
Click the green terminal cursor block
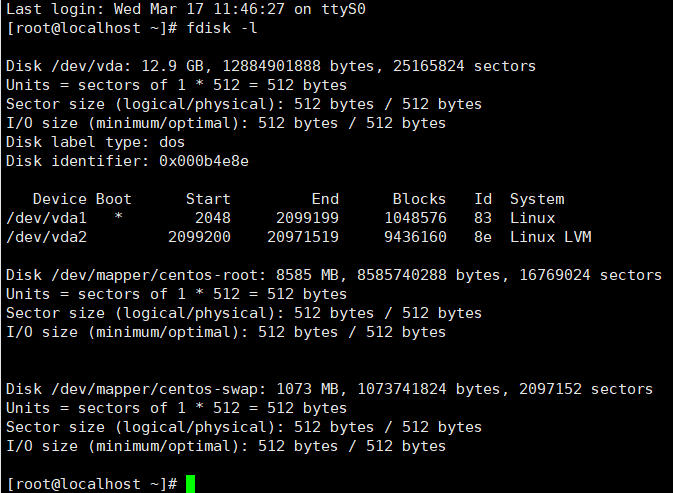pyautogui.click(x=191, y=484)
